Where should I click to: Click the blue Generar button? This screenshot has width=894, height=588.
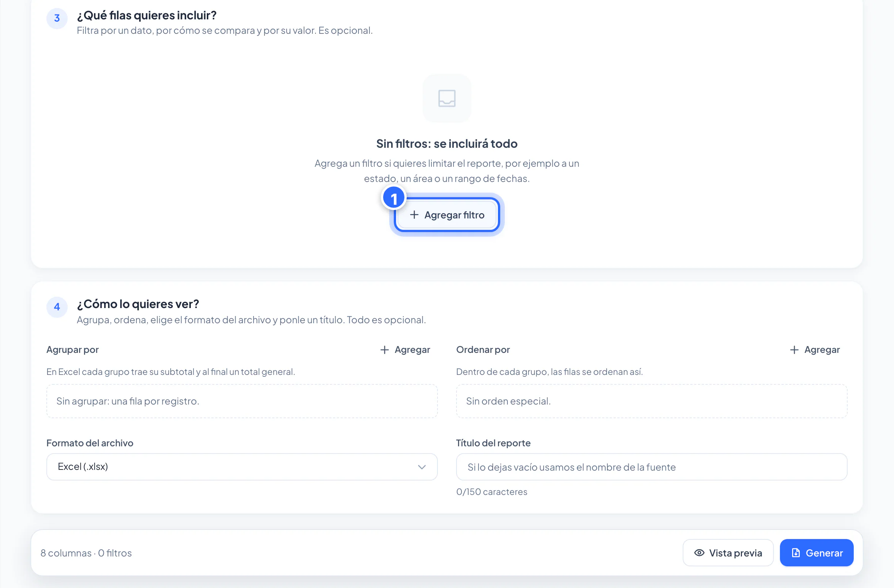click(816, 553)
